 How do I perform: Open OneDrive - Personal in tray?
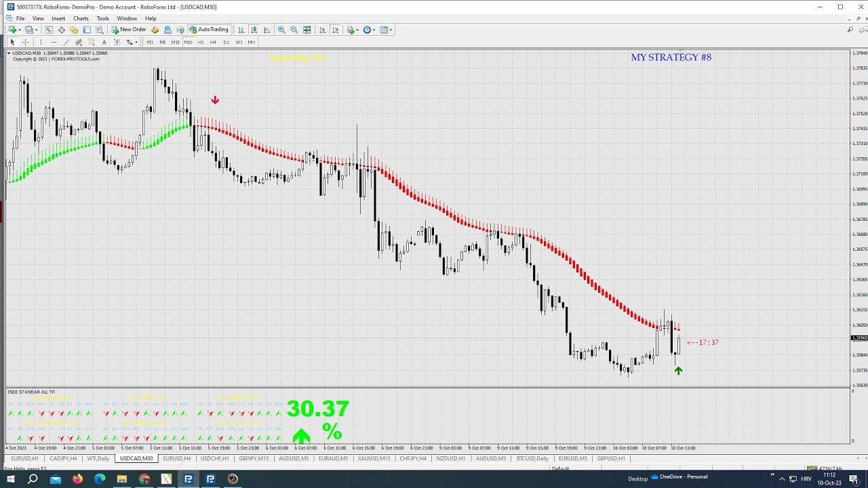pos(679,476)
